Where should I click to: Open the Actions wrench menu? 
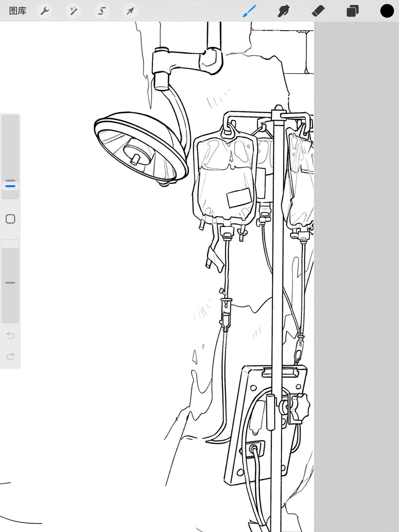coord(45,11)
